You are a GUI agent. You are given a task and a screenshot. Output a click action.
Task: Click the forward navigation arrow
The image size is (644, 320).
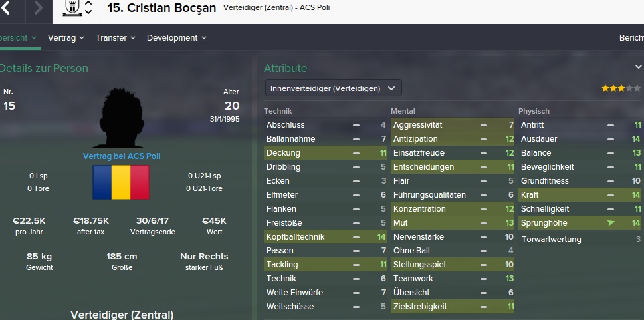[37, 8]
